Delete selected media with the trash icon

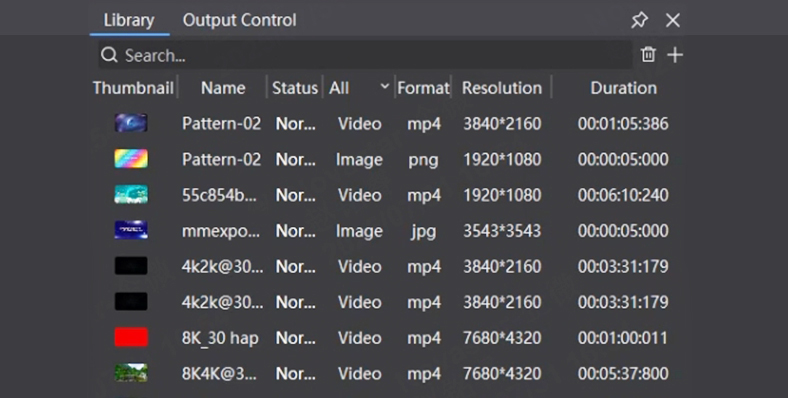648,54
